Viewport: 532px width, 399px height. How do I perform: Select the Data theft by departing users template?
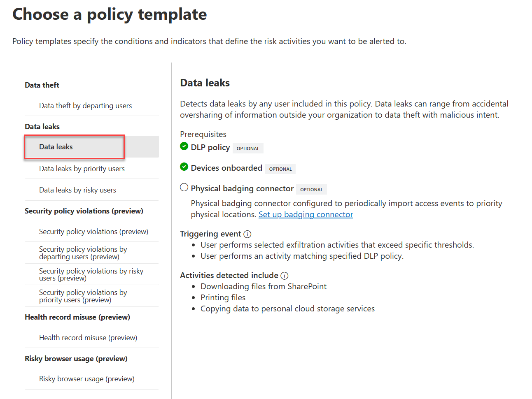point(85,106)
